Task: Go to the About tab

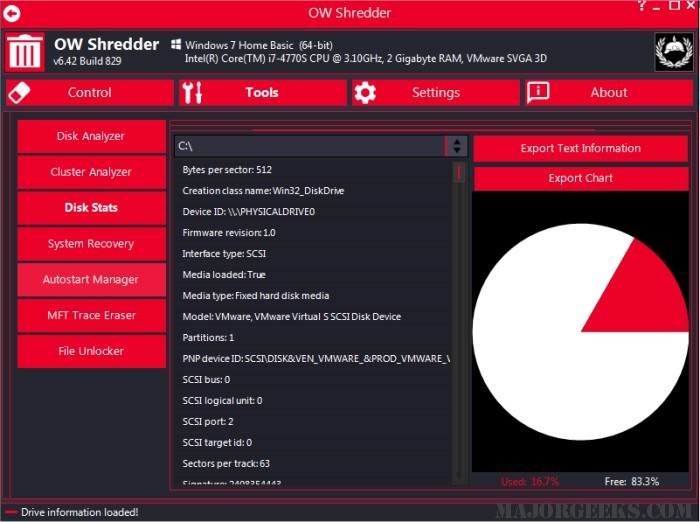Action: [x=609, y=93]
